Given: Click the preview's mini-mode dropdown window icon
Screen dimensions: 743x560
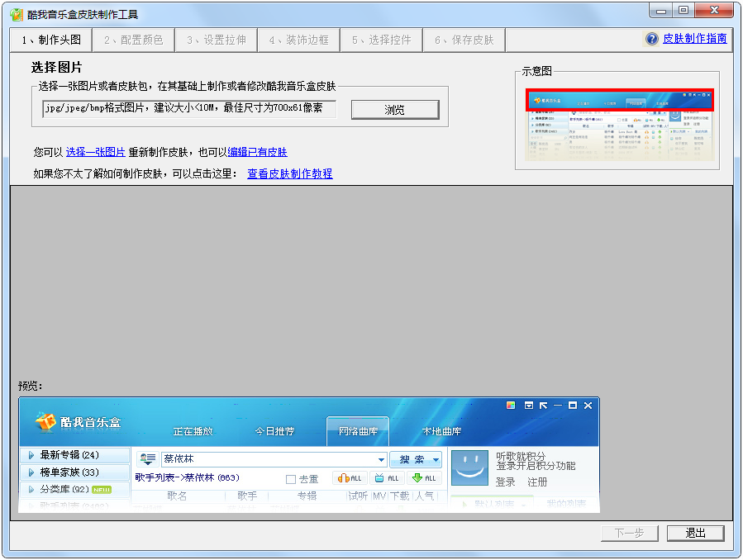Looking at the screenshot, I should pyautogui.click(x=529, y=406).
